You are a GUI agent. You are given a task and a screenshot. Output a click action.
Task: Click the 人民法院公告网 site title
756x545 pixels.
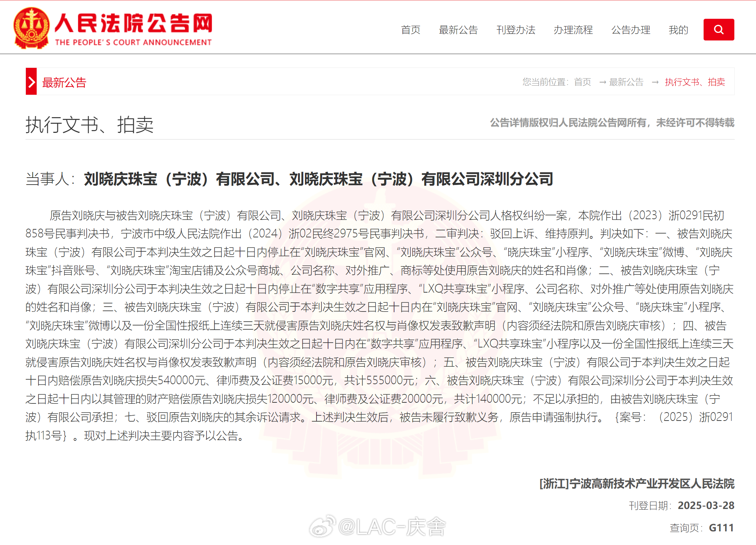click(x=133, y=23)
